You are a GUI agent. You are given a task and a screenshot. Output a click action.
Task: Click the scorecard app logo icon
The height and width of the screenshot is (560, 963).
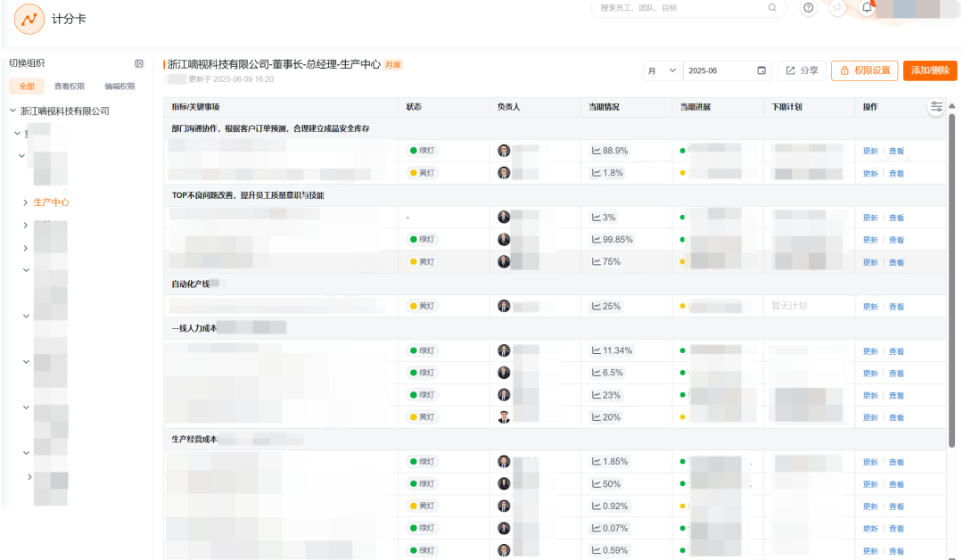click(29, 19)
